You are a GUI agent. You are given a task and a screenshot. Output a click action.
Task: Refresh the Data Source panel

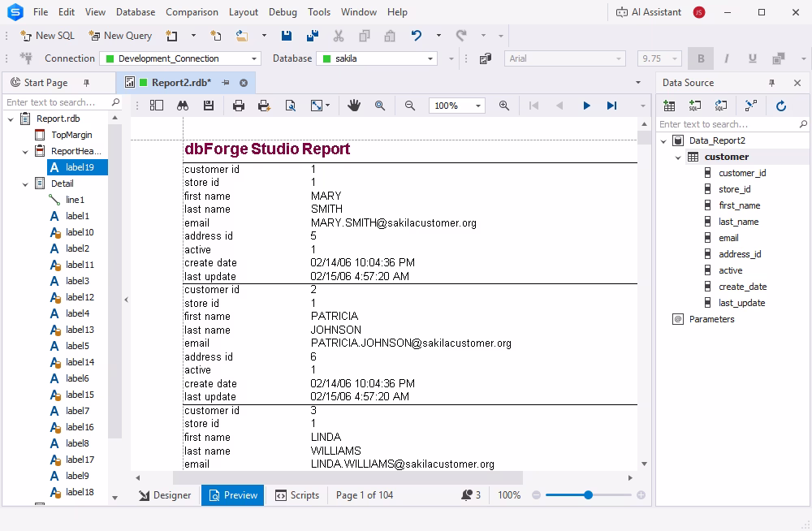click(x=781, y=106)
